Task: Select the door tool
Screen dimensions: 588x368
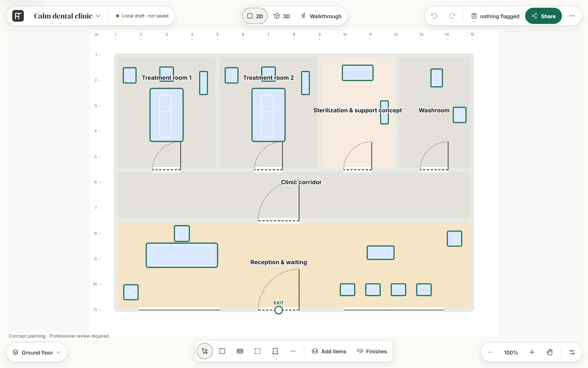Action: (275, 351)
